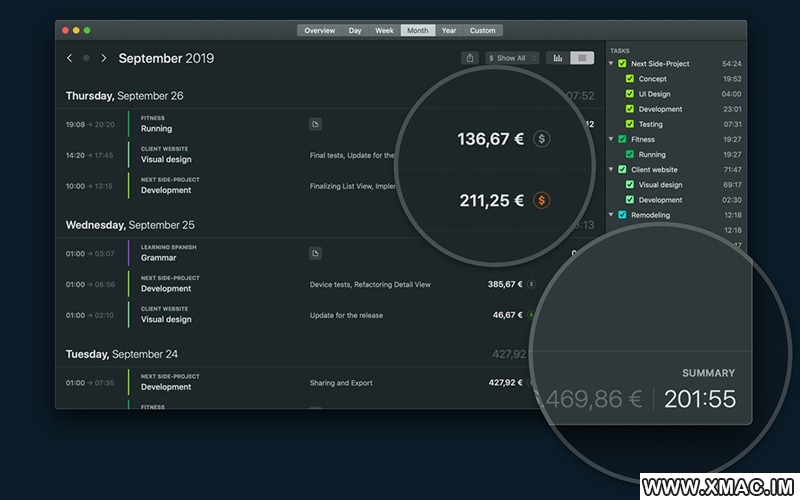Switch to the Week tab
800x500 pixels.
384,31
